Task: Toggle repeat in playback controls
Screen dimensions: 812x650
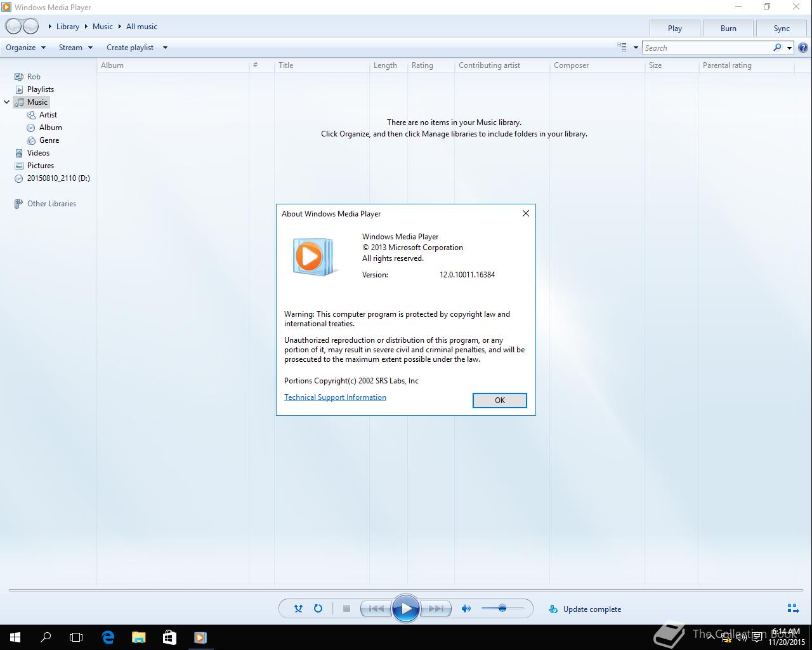Action: (318, 609)
